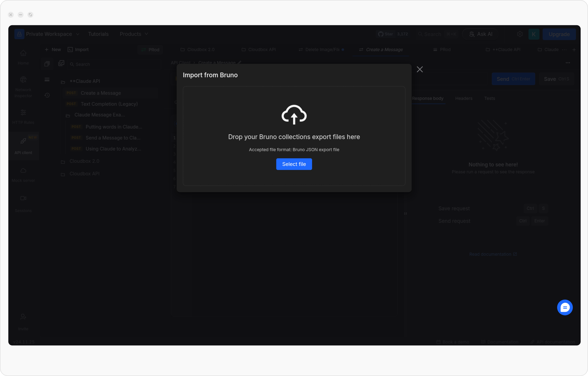Click the Select file button
The height and width of the screenshot is (376, 588).
(294, 164)
